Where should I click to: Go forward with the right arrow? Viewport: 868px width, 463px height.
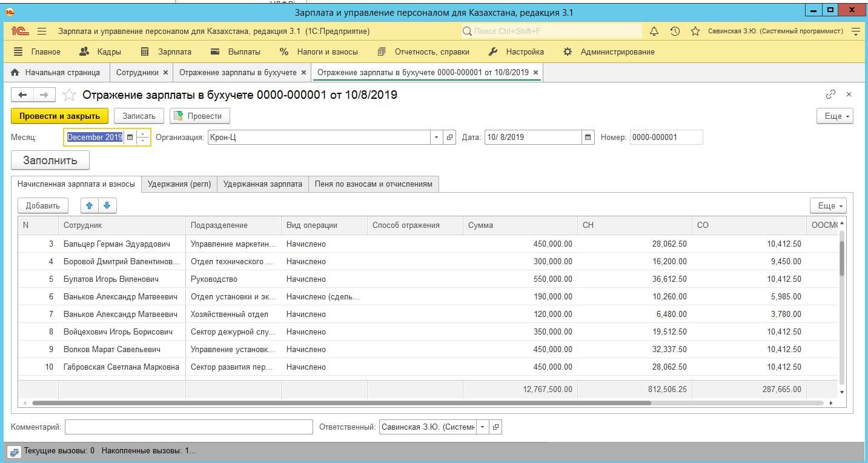tap(44, 95)
